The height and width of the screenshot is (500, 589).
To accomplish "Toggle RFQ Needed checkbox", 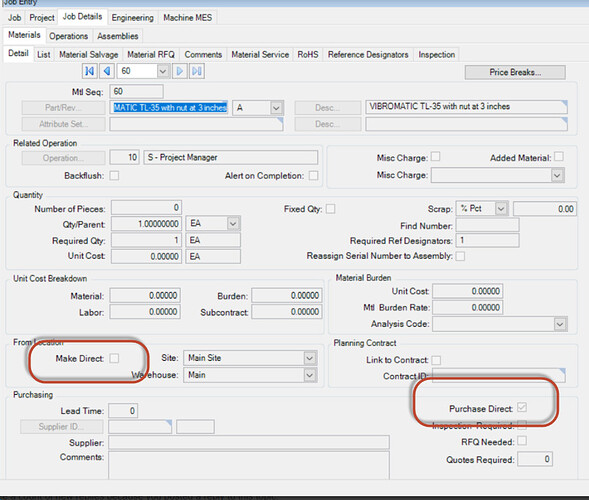I will pos(522,441).
